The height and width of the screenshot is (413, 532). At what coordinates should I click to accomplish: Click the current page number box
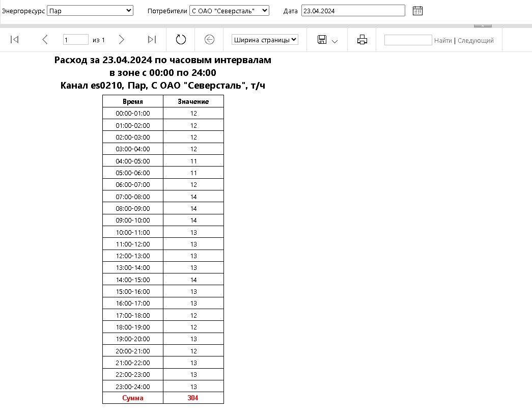[75, 40]
